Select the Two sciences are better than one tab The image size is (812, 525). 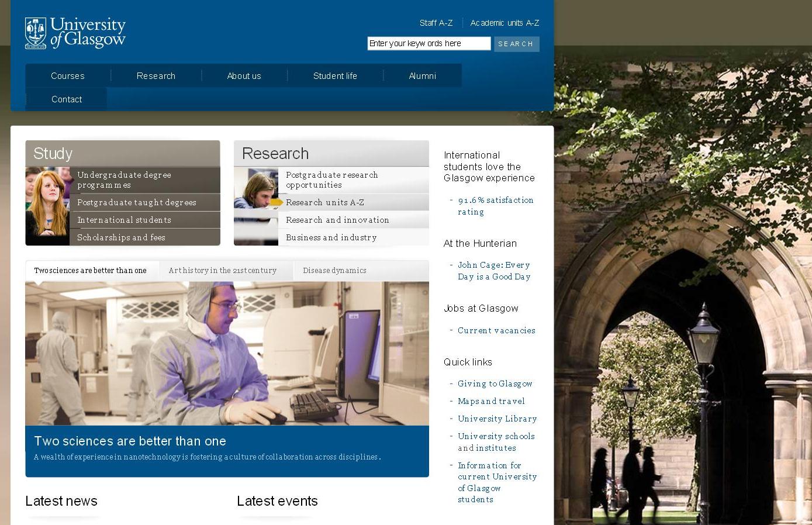click(92, 271)
